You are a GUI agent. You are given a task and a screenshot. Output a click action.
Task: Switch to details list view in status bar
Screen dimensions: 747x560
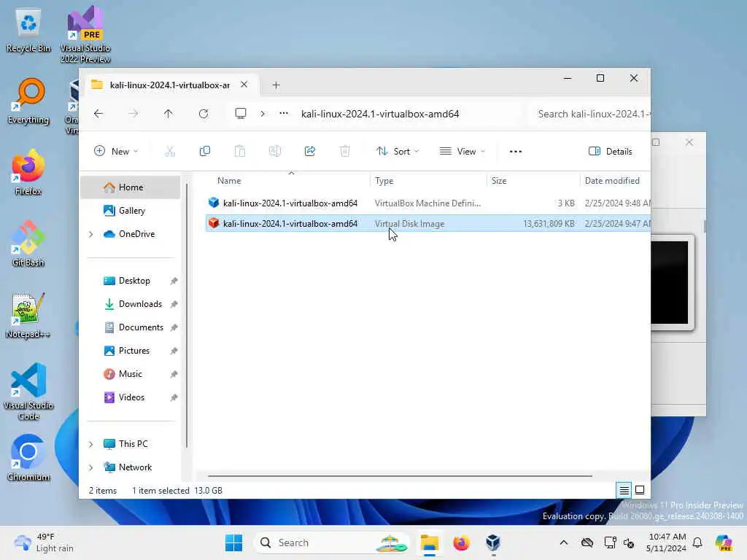tap(624, 490)
